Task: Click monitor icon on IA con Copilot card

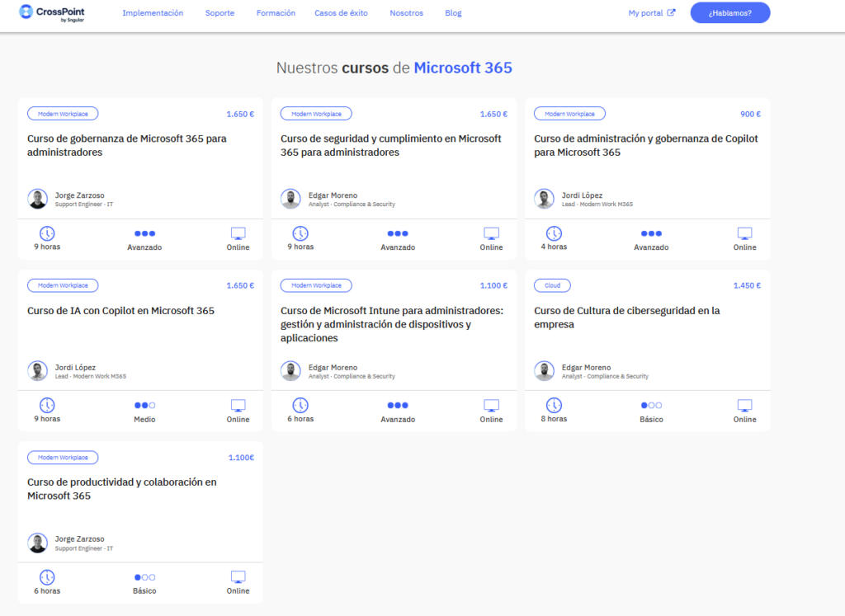Action: click(x=238, y=405)
